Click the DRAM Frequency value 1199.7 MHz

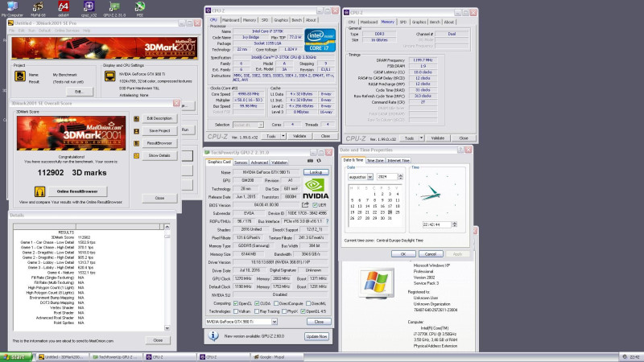tap(423, 60)
